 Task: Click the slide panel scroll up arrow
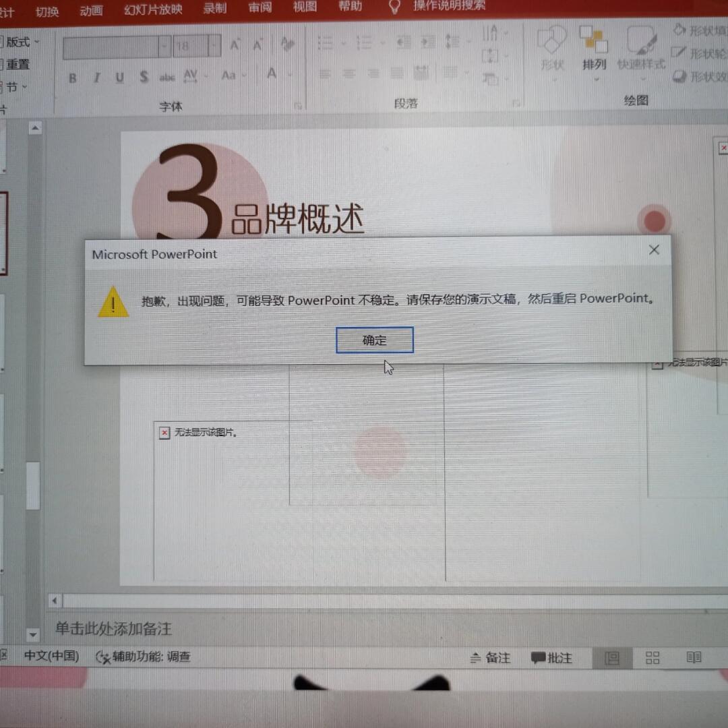(35, 128)
